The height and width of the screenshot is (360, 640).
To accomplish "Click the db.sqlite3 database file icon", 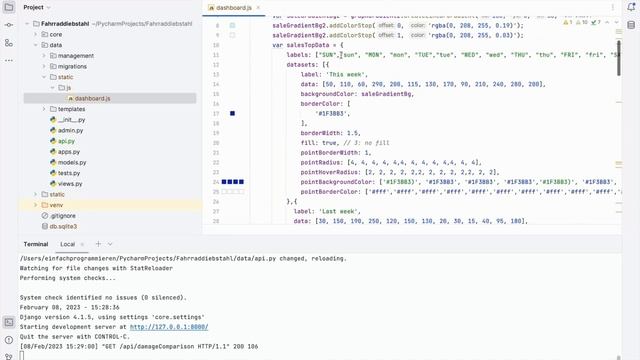I will tap(45, 226).
